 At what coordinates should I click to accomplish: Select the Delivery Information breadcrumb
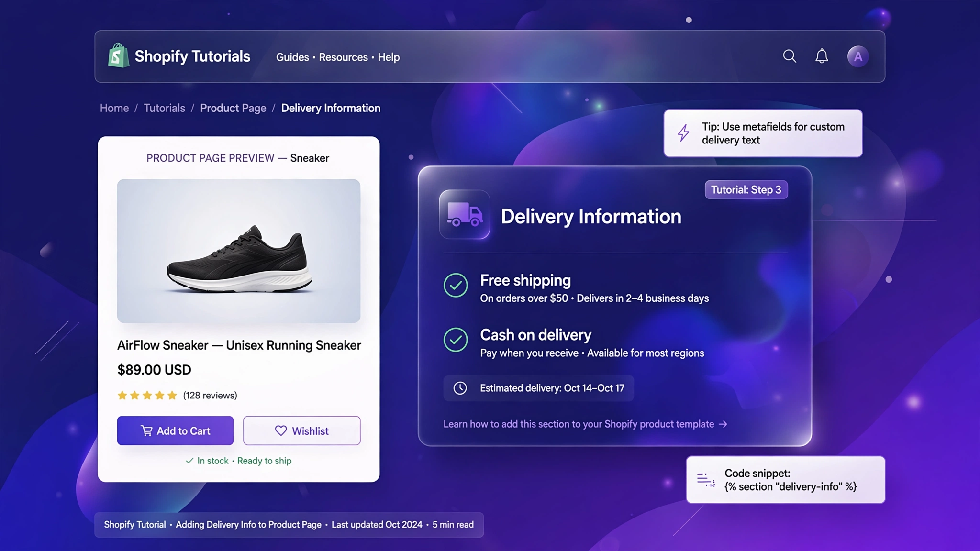[x=331, y=108]
